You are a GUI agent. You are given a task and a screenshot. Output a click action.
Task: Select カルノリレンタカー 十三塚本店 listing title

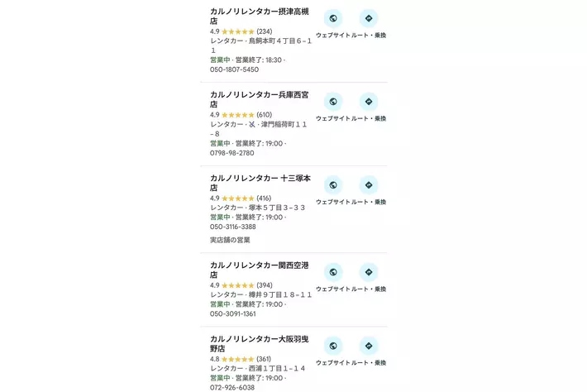[260, 183]
